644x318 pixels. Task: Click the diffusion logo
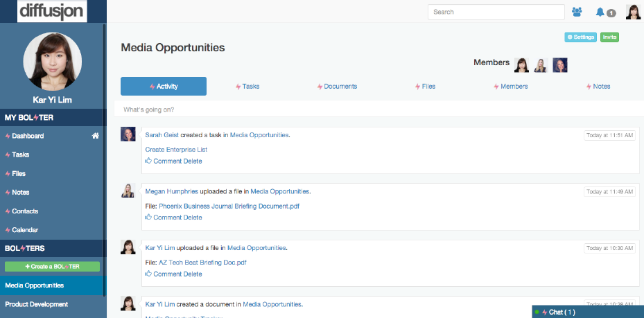pyautogui.click(x=53, y=11)
